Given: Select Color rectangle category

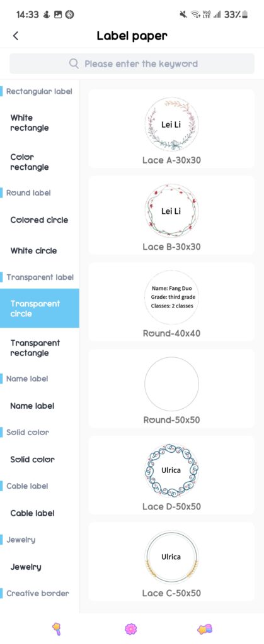Looking at the screenshot, I should pyautogui.click(x=40, y=162).
